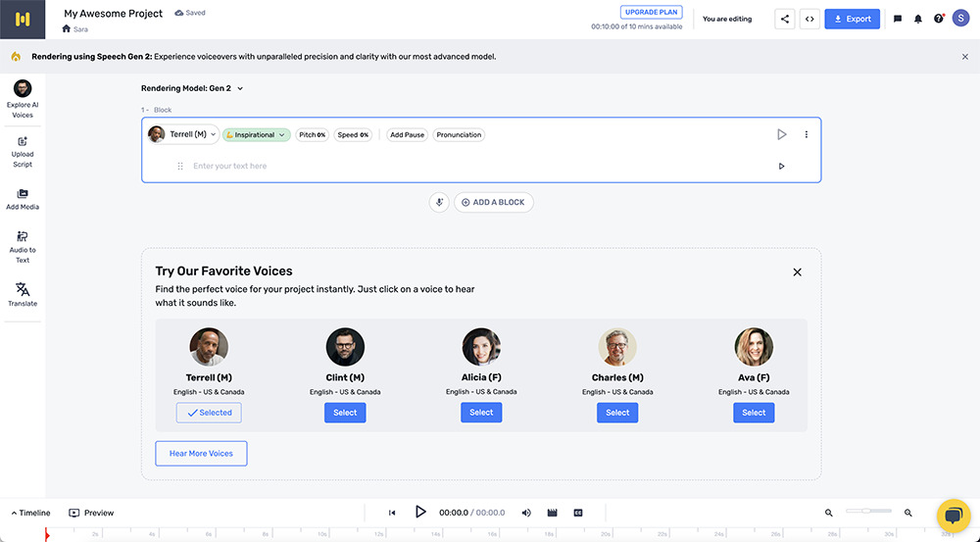Open the Translate tool
Viewport: 980px width, 542px height.
(23, 294)
